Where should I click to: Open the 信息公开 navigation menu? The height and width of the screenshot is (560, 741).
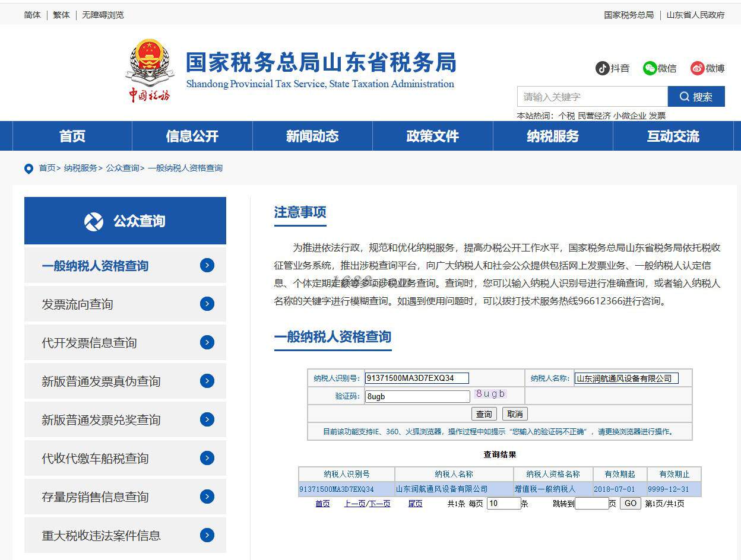[x=192, y=136]
